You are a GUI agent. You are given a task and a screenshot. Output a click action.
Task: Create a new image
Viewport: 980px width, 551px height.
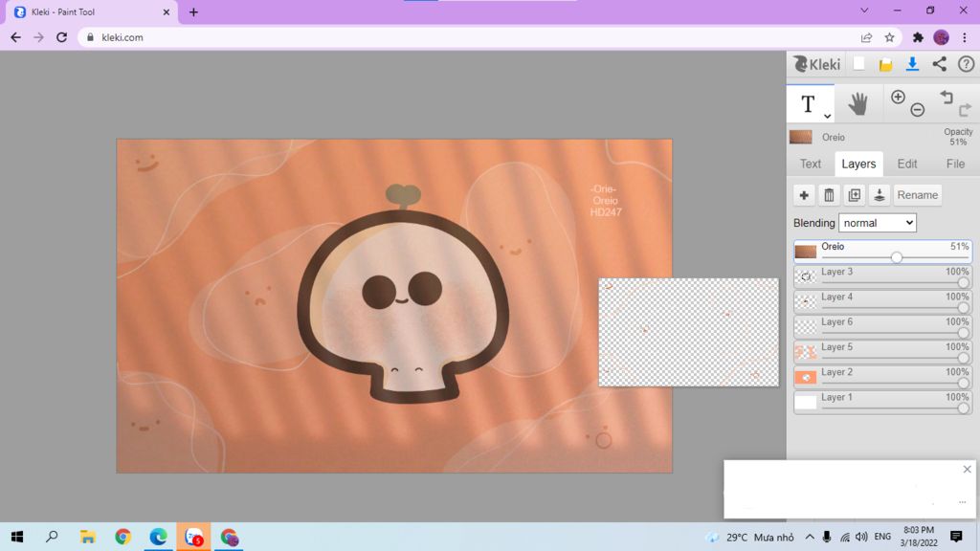[859, 64]
